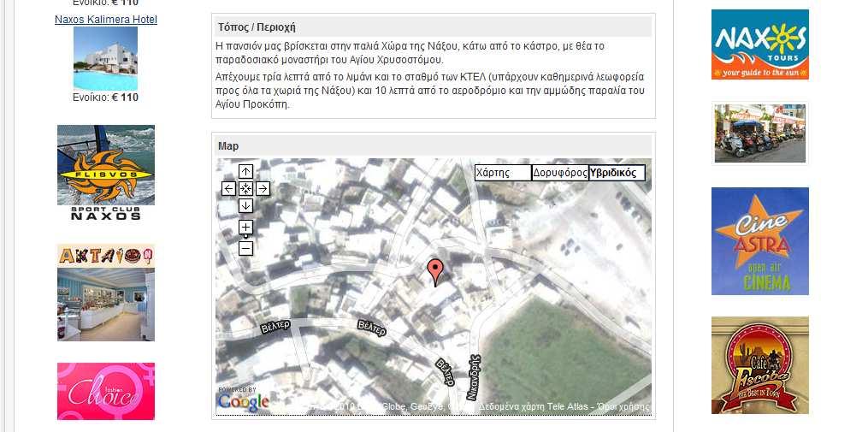Screen dimensions: 868x432
Task: Click the red location marker on the map
Action: point(435,271)
